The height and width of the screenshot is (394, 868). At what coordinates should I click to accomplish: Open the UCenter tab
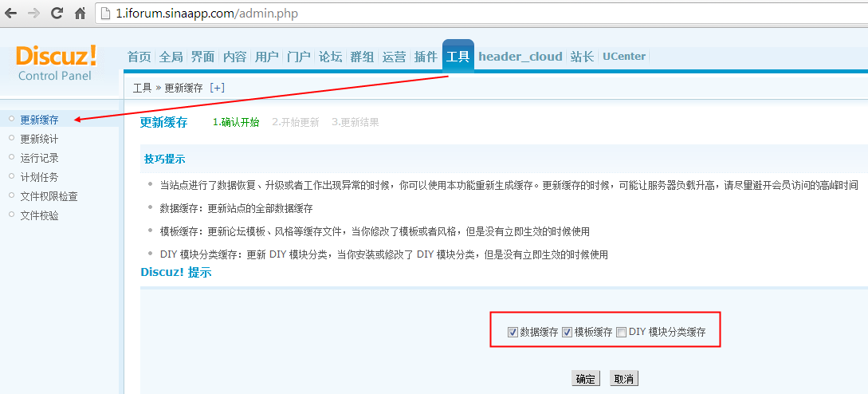624,57
